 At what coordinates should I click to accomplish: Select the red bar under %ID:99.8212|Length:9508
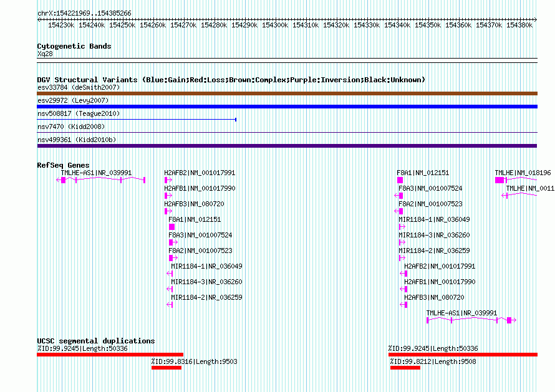405,368
